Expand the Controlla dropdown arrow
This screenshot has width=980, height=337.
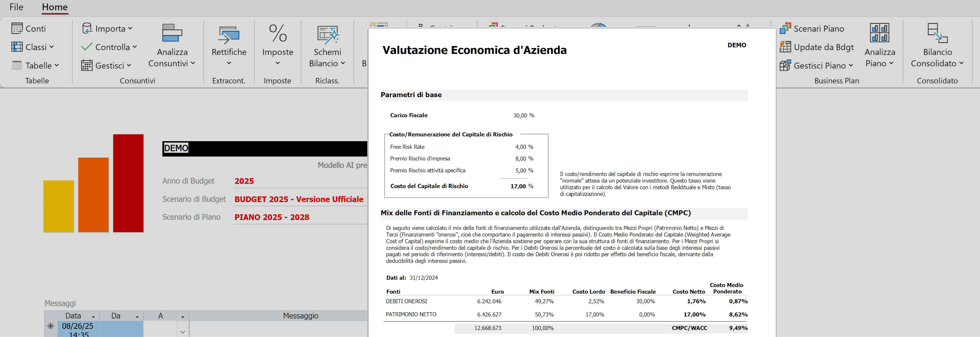click(x=135, y=47)
